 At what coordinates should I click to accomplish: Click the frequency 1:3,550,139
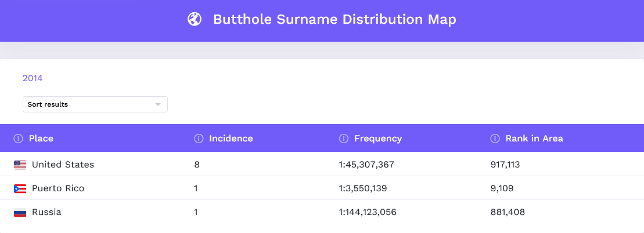tap(363, 188)
